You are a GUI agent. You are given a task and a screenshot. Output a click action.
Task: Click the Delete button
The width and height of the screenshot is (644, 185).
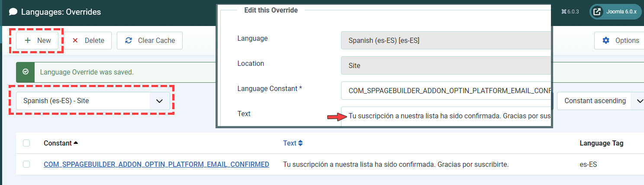tap(88, 40)
